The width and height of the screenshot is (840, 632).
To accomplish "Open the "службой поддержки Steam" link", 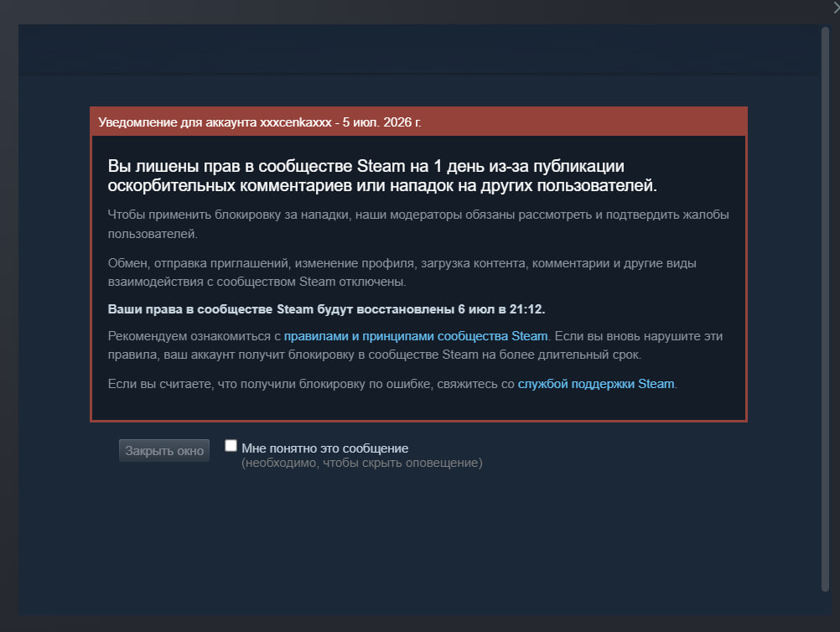I will pos(596,384).
